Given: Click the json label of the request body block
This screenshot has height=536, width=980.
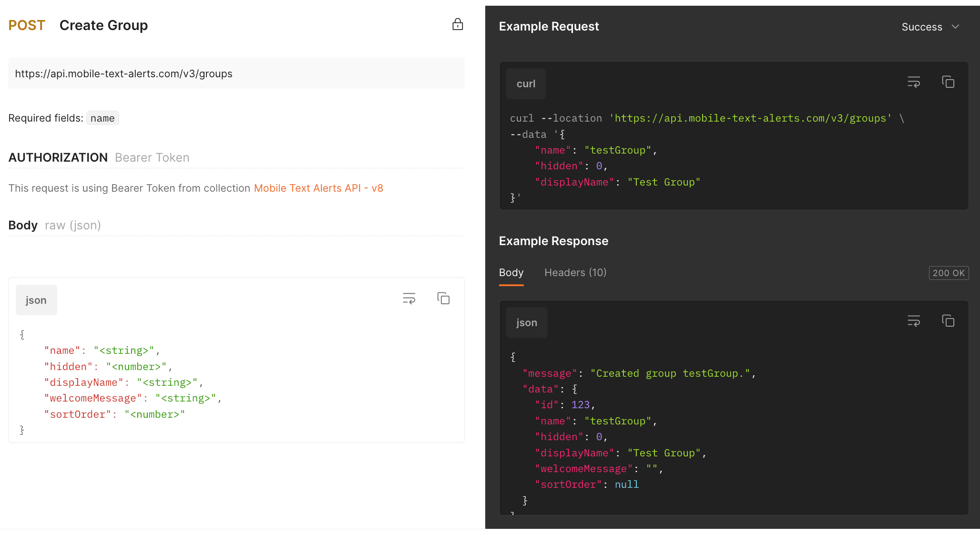Looking at the screenshot, I should pyautogui.click(x=36, y=300).
